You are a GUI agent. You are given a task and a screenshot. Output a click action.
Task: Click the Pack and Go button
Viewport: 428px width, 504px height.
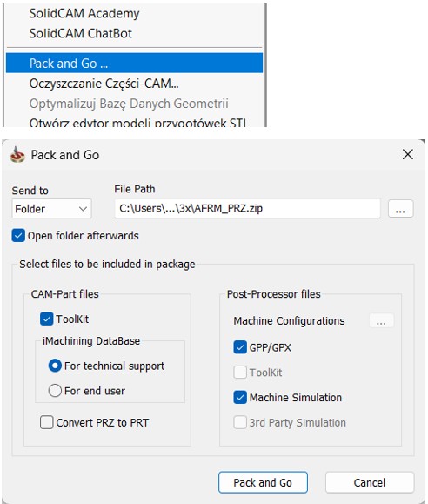pos(263,482)
